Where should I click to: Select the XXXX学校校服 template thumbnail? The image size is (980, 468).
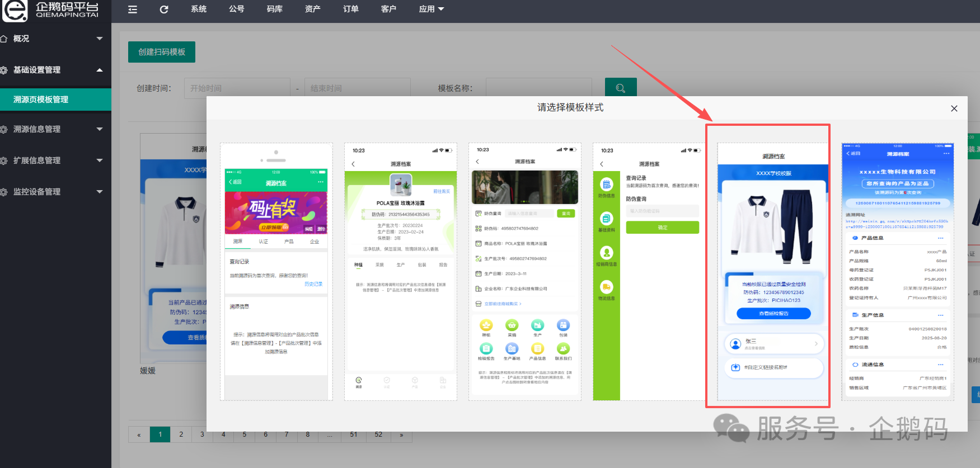[x=773, y=272]
